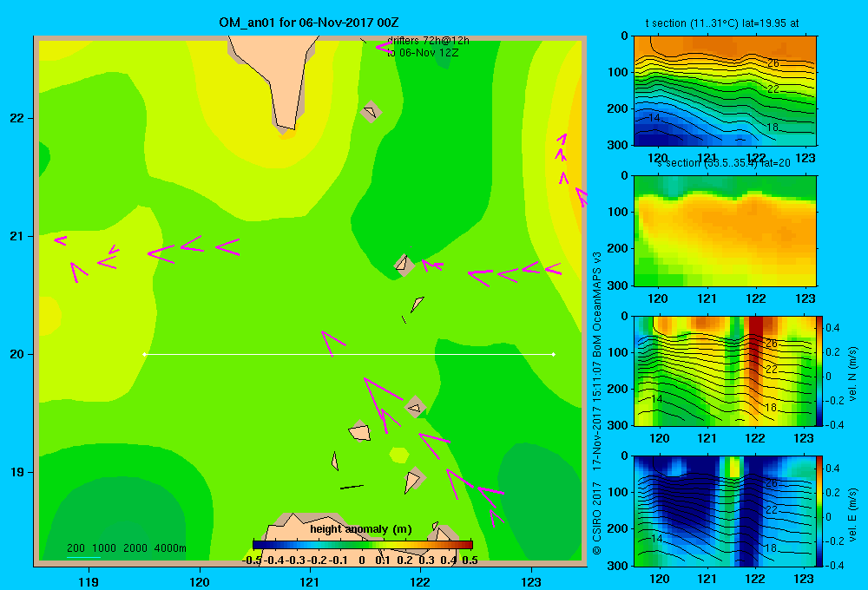Click longitude label 123 below the main map
The height and width of the screenshot is (590, 868).
point(531,581)
